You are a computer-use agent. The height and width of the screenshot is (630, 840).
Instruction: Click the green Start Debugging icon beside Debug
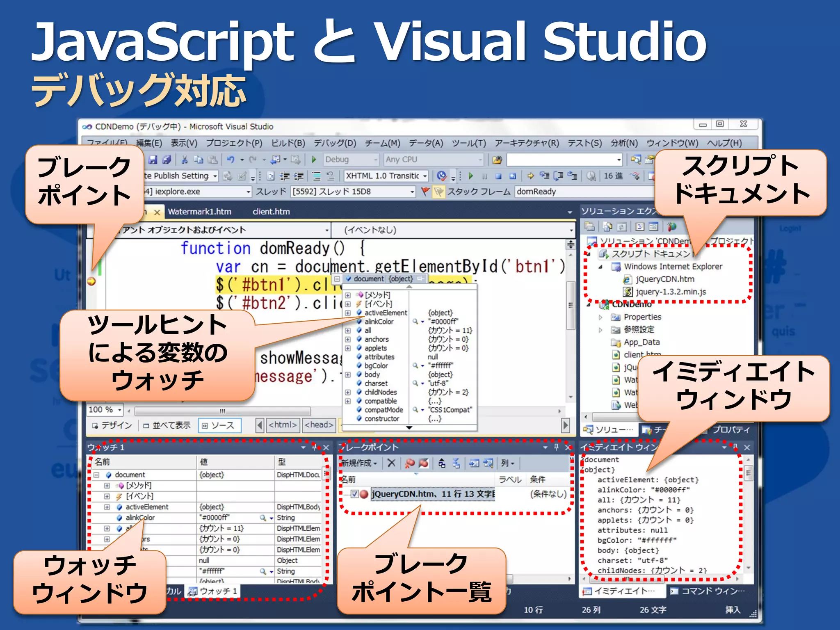pos(314,160)
